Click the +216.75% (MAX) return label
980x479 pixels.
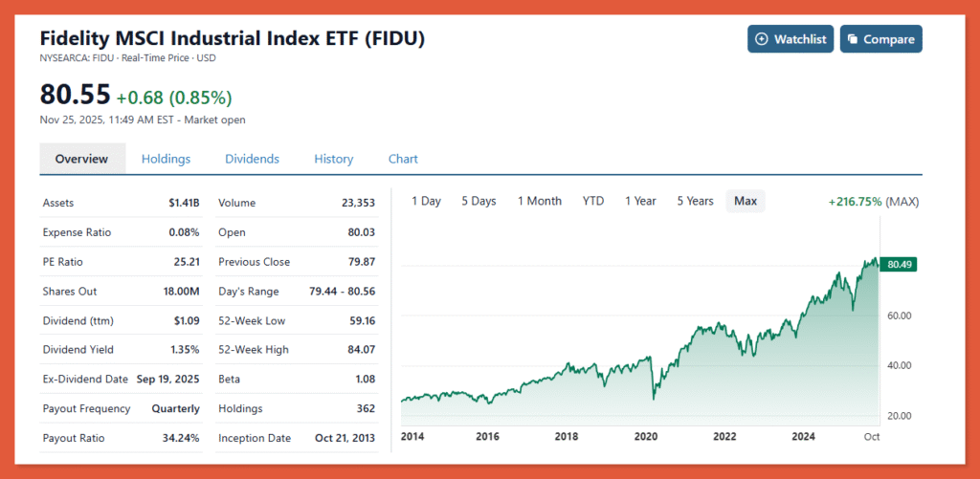(x=874, y=202)
